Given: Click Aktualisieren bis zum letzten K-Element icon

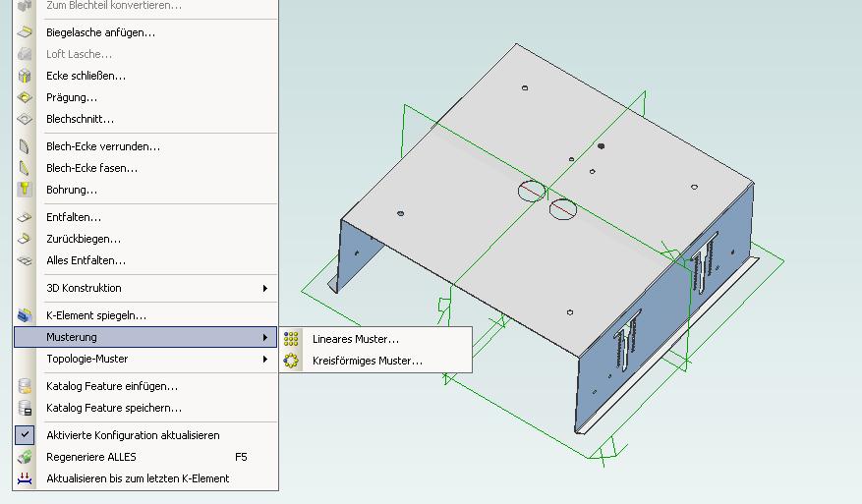Looking at the screenshot, I should [25, 478].
